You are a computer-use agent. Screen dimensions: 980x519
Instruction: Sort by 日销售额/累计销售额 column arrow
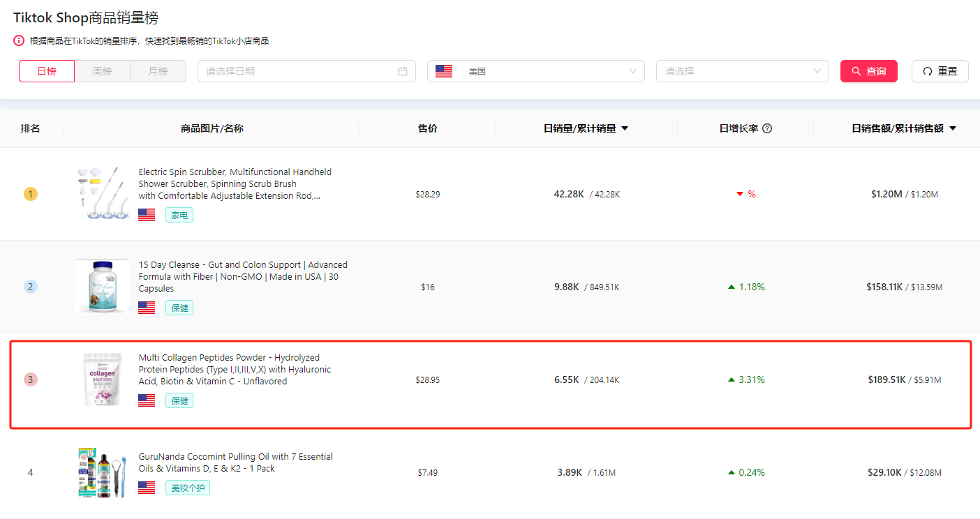(953, 128)
